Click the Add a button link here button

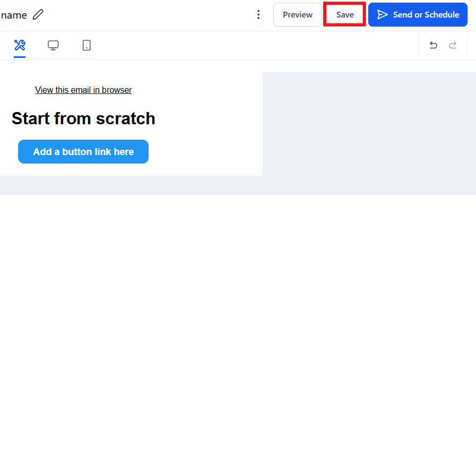point(83,152)
